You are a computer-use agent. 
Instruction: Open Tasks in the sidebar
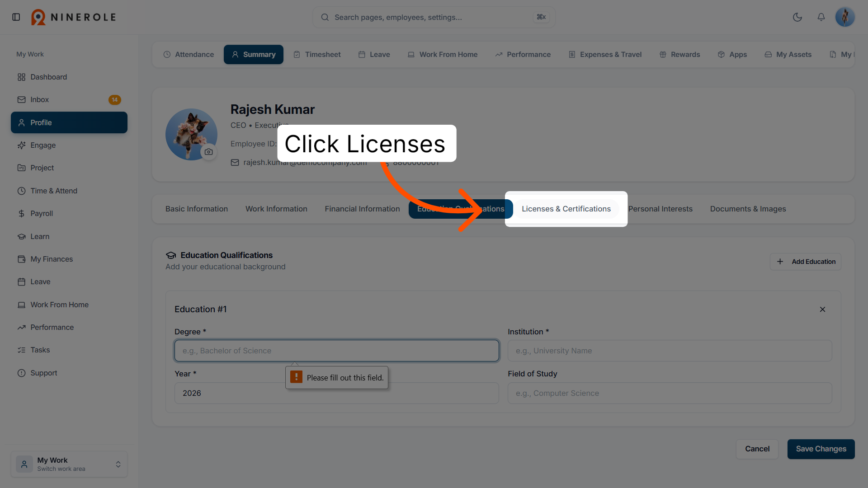pos(69,350)
